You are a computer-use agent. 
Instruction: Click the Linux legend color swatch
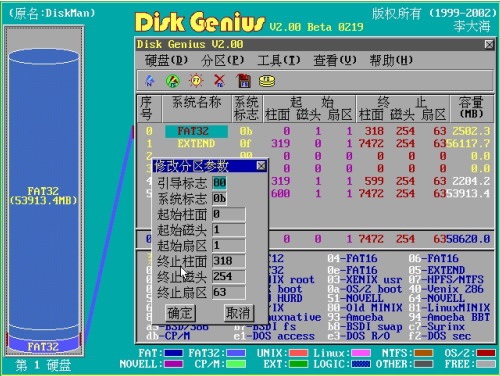coord(361,353)
